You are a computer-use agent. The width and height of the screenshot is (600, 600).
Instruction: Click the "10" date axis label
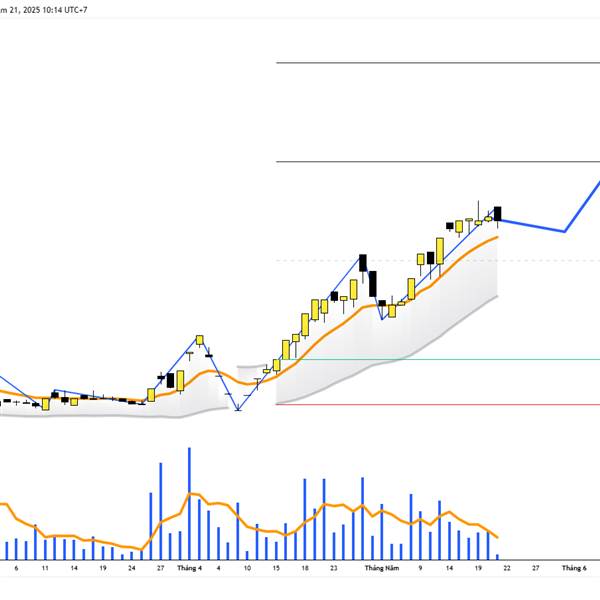point(247,568)
